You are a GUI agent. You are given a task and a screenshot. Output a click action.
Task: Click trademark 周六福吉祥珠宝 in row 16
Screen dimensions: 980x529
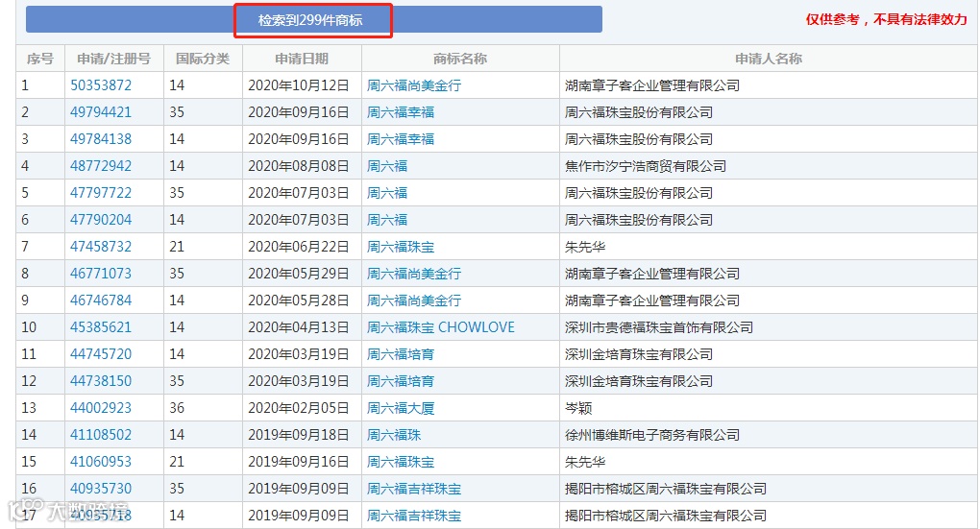(414, 488)
